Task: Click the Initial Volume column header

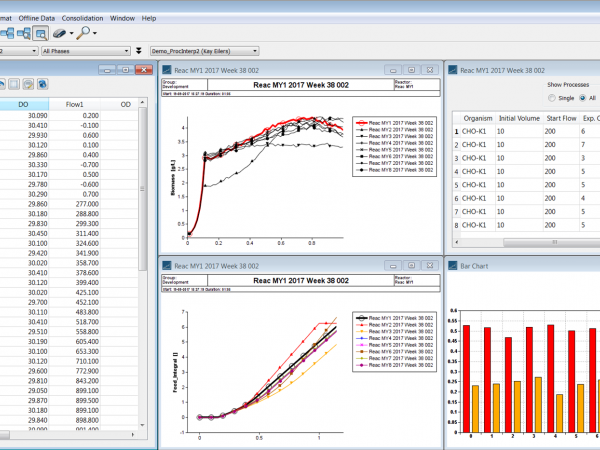Action: click(519, 118)
